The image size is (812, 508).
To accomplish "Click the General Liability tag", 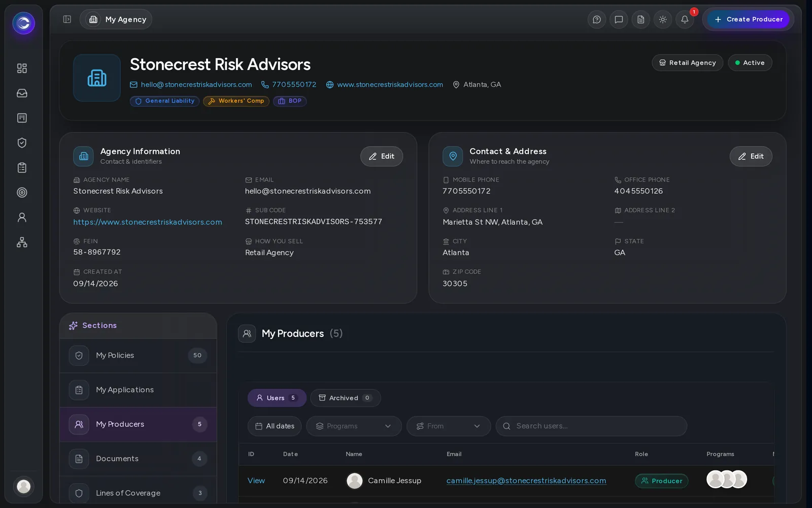I will click(x=165, y=101).
